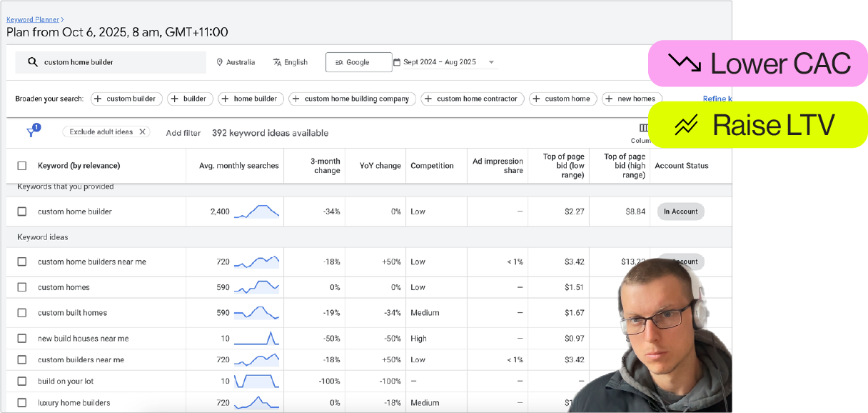868x413 pixels.
Task: Check the 'custom home builder' row checkbox
Action: [x=22, y=212]
